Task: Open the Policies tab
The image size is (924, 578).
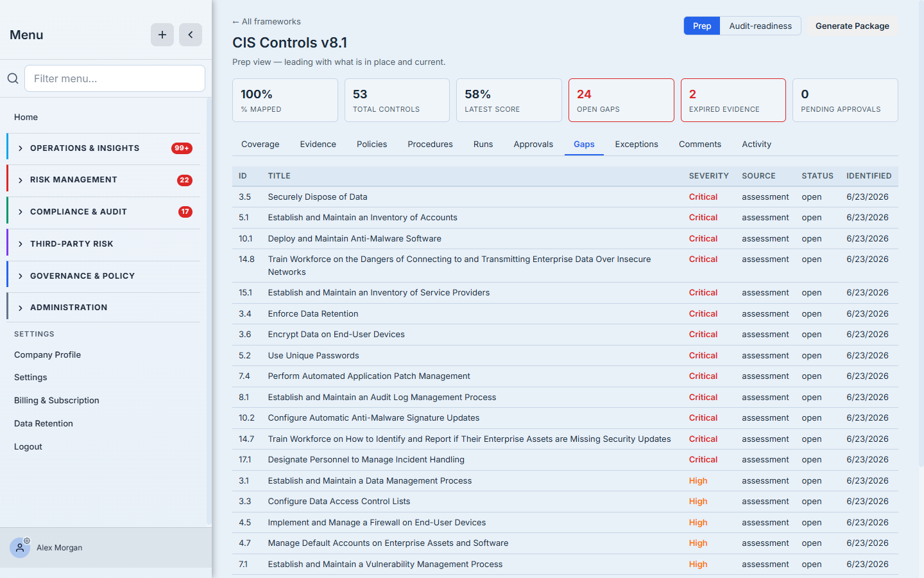Action: click(372, 144)
